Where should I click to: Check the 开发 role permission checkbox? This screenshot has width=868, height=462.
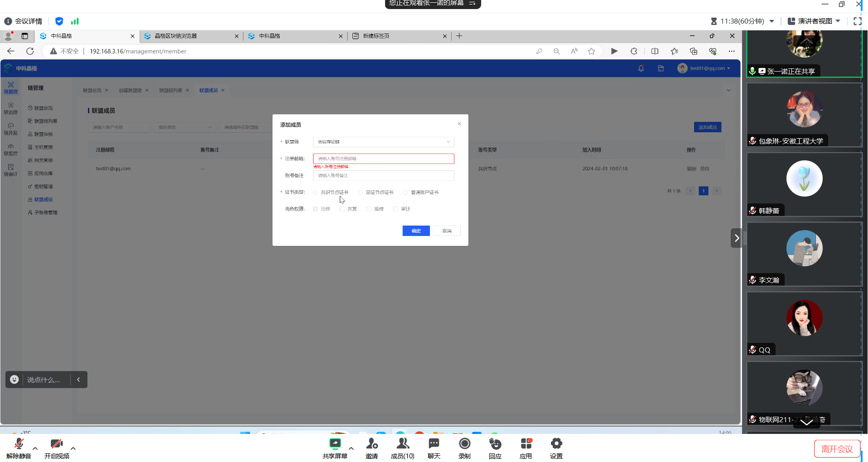[342, 209]
